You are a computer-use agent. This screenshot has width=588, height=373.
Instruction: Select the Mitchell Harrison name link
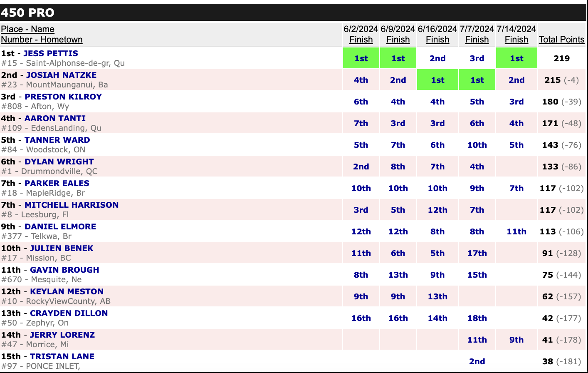72,205
